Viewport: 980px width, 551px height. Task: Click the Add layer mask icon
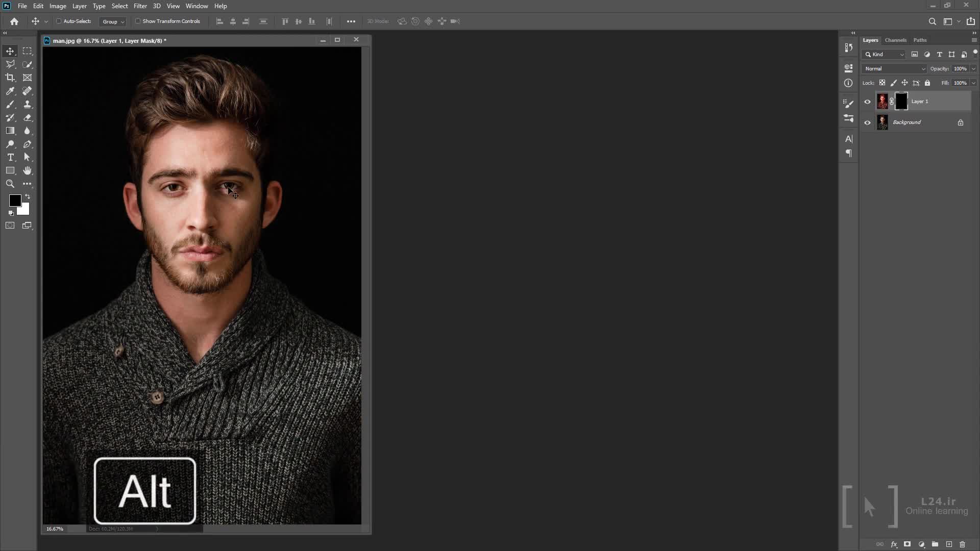[x=907, y=544]
